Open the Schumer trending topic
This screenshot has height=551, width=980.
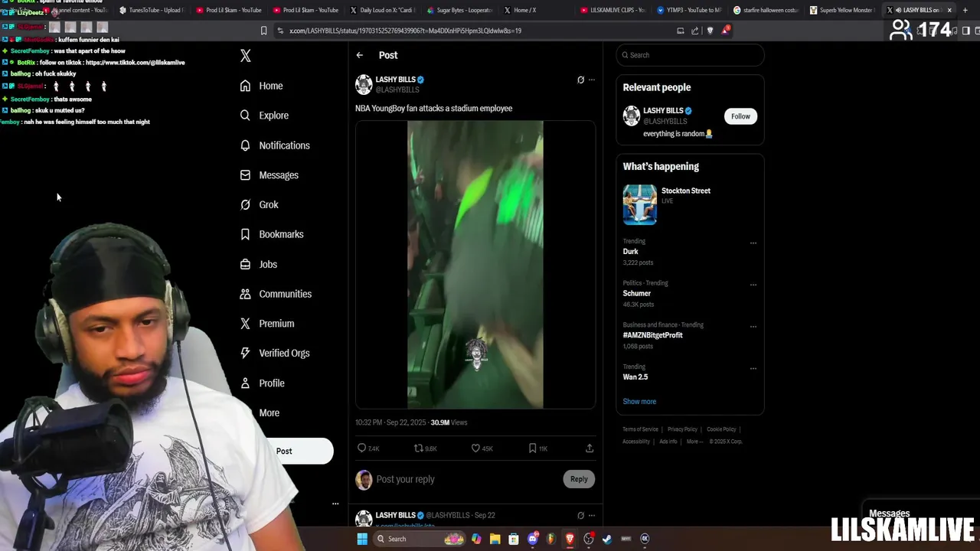[x=636, y=293]
